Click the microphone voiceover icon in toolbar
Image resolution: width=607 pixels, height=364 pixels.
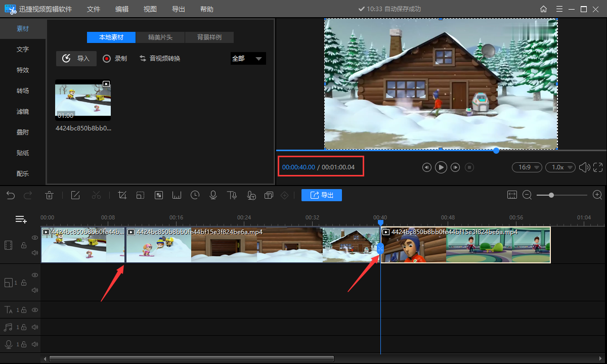213,195
